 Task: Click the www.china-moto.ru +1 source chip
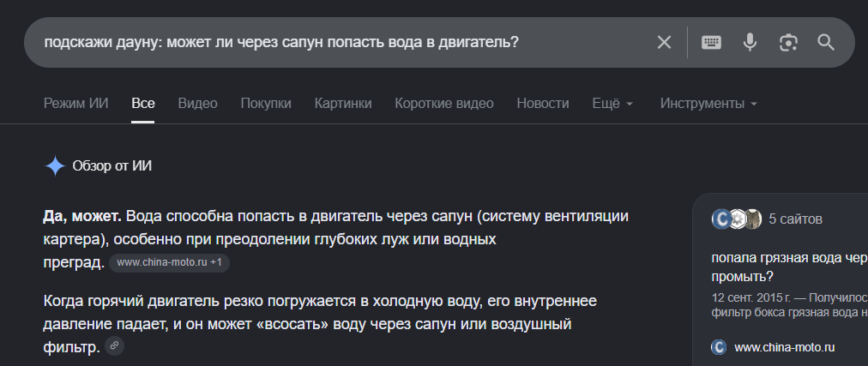click(x=169, y=262)
